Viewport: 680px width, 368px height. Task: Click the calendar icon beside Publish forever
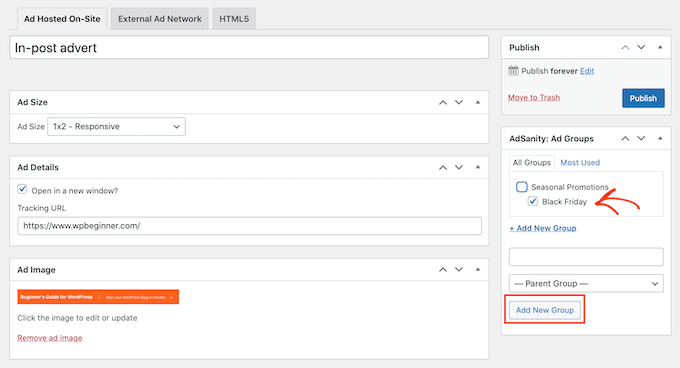click(x=513, y=71)
